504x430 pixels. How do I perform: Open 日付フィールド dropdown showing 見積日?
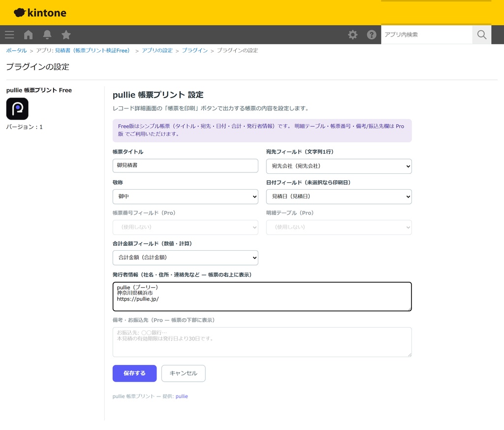339,197
